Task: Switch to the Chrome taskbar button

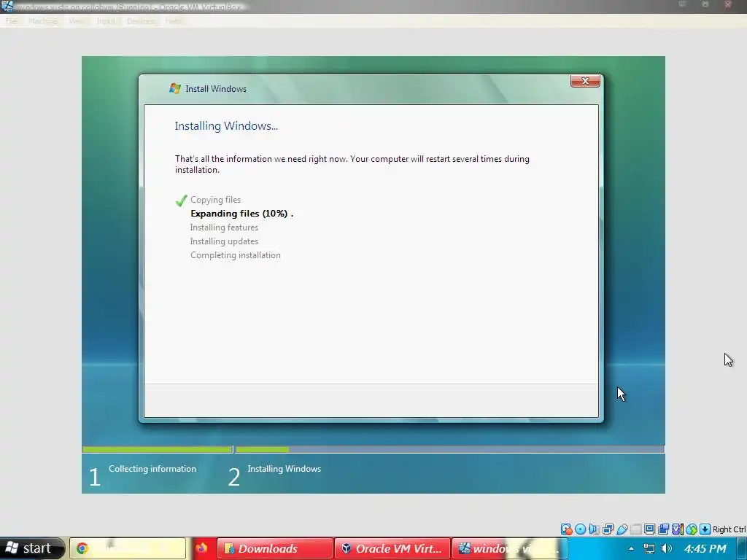Action: tap(128, 548)
